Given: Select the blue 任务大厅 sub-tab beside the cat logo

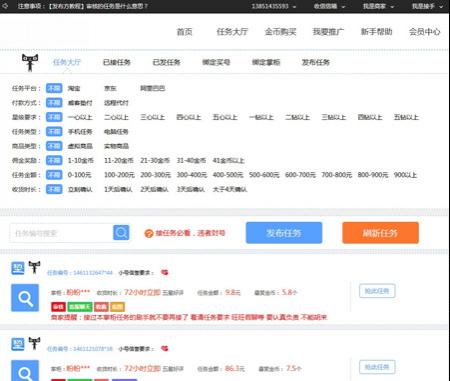Looking at the screenshot, I should (67, 62).
